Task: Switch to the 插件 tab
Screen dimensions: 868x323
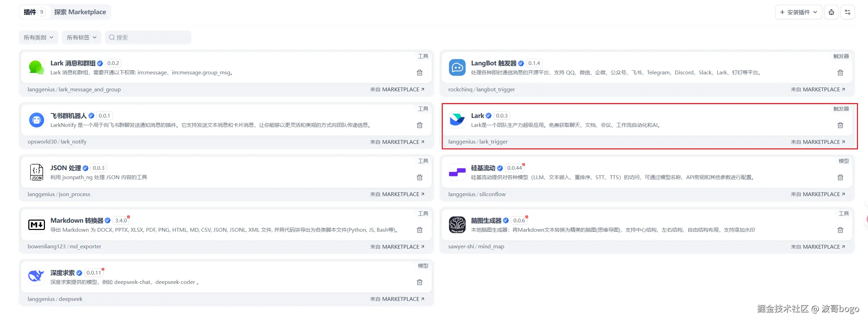Action: pos(34,12)
